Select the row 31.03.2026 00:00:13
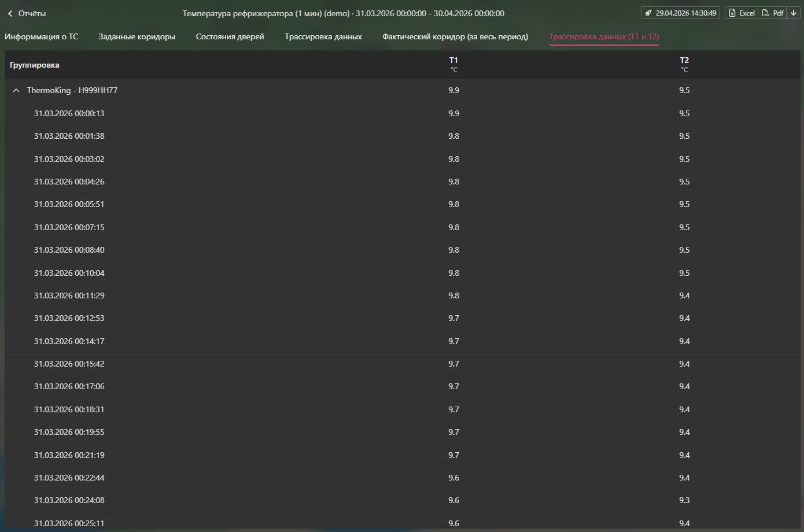Screen dimensions: 804x532 coord(69,113)
